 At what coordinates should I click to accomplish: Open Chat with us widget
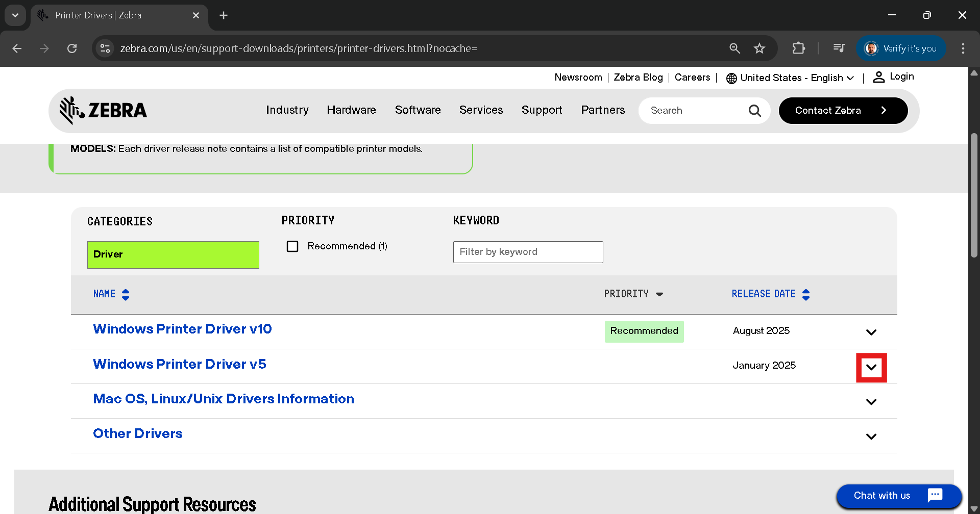click(x=898, y=496)
